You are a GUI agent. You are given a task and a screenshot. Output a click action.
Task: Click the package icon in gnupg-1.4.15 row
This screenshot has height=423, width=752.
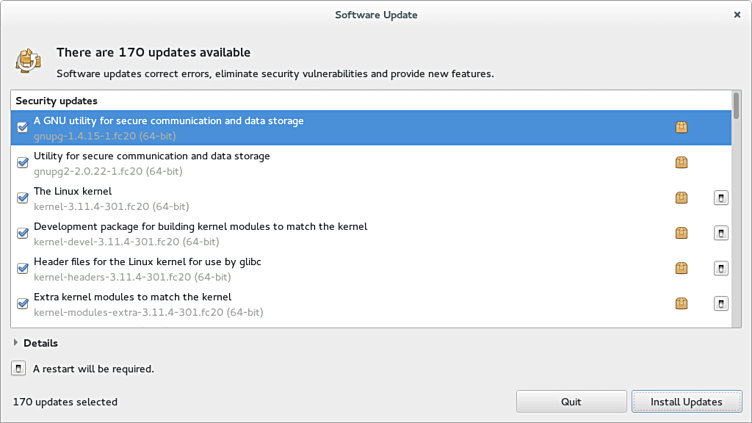pos(681,127)
